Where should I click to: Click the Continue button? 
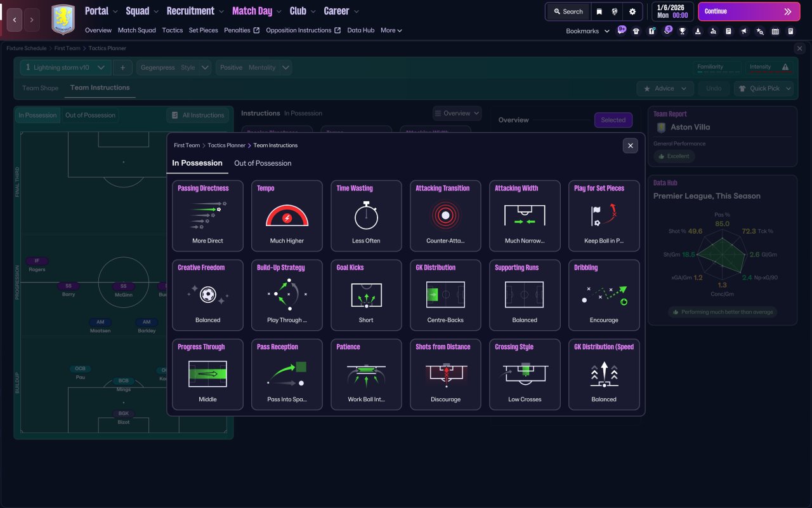pyautogui.click(x=749, y=11)
